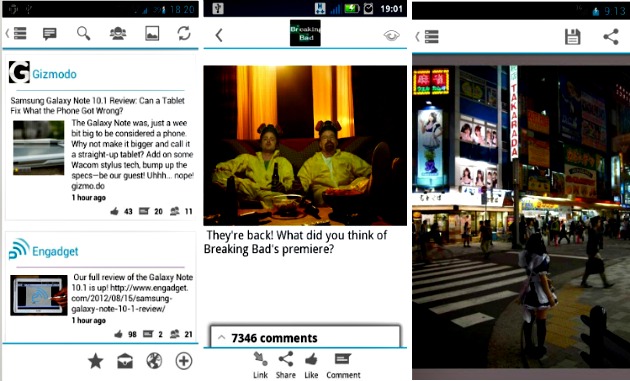Open the Gizmodo page name link
Image resolution: width=630 pixels, height=381 pixels.
click(x=54, y=74)
